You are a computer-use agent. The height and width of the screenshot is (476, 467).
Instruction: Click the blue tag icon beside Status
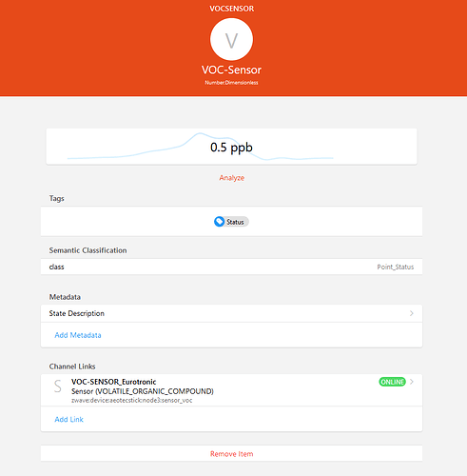tap(219, 222)
